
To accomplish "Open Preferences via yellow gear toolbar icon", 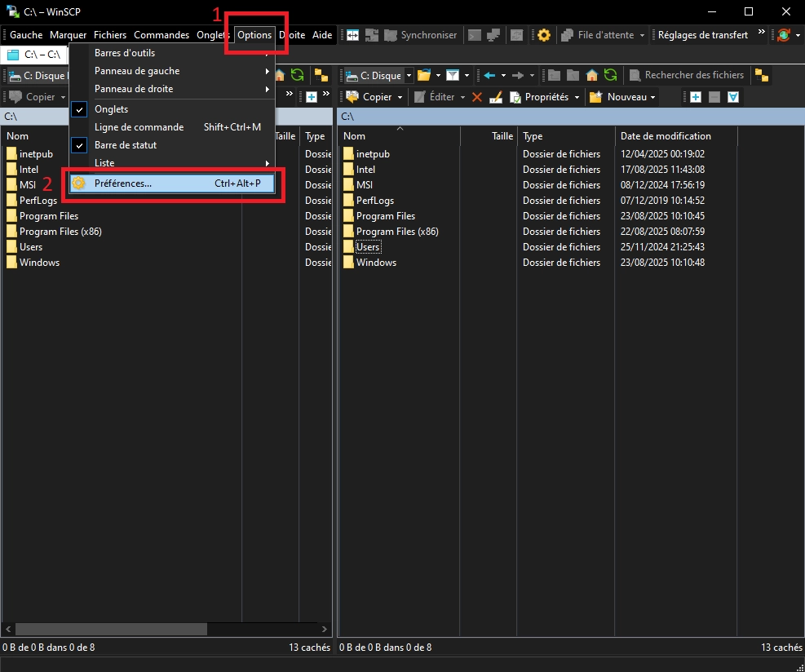I will (544, 35).
